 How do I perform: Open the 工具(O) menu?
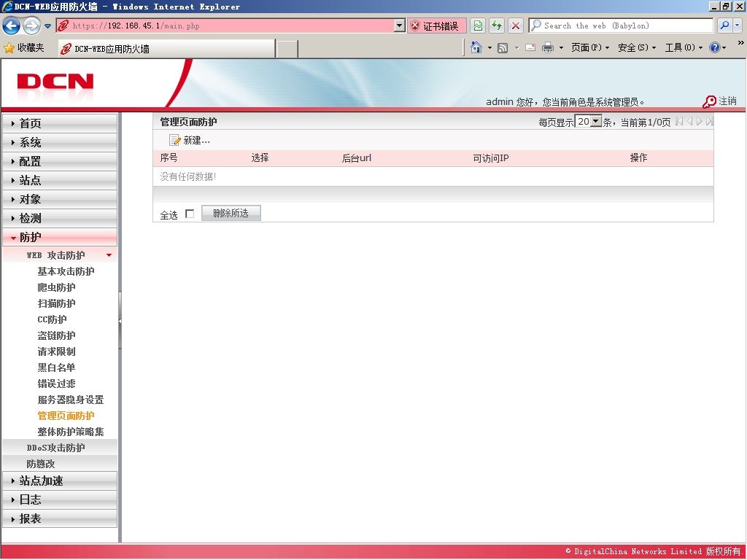coord(684,47)
